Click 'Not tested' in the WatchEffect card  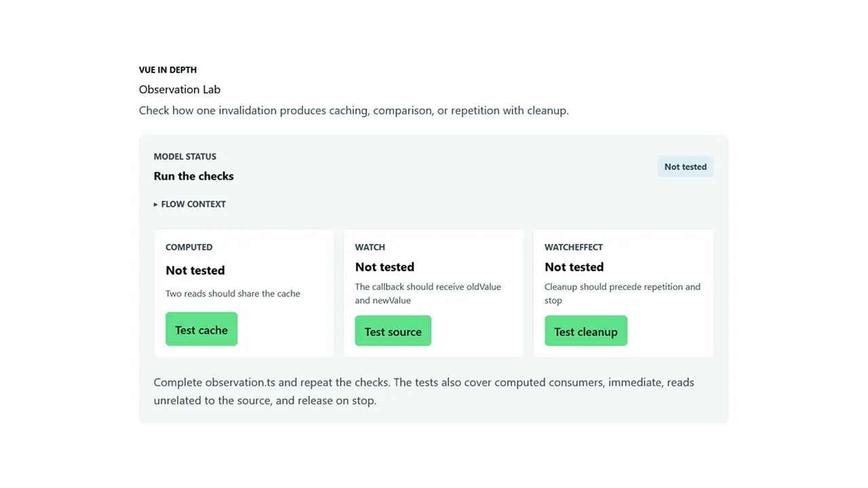pos(574,267)
